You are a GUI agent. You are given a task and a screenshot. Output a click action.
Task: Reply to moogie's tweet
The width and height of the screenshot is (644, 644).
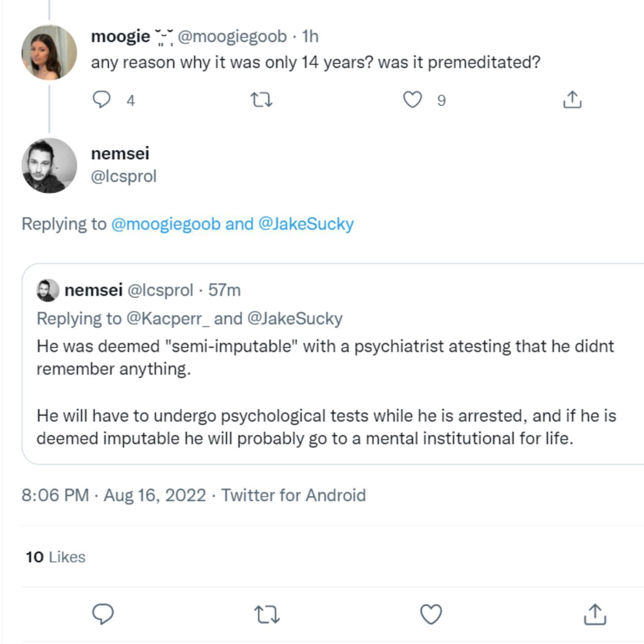click(x=102, y=99)
